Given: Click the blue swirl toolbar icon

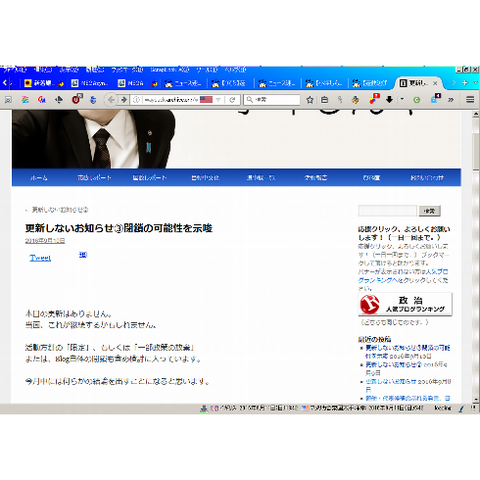Looking at the screenshot, I should (93, 100).
